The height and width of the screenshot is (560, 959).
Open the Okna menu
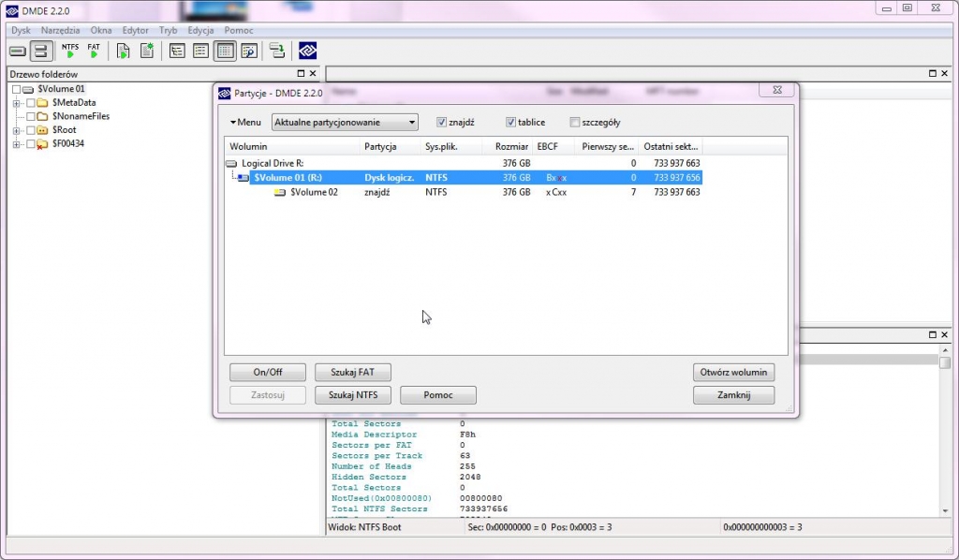tap(101, 30)
